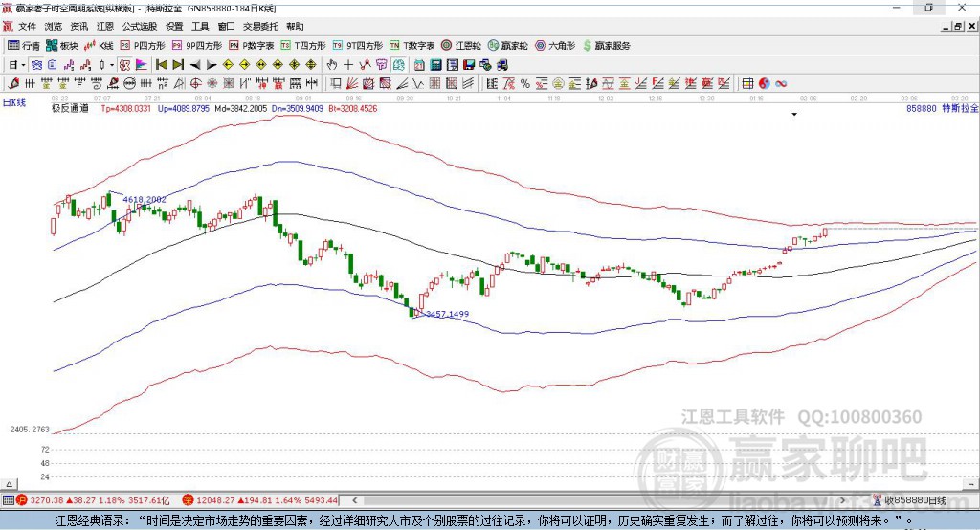This screenshot has height=530, width=980.
Task: Click the bottom-right corner arrow button
Action: click(x=971, y=484)
